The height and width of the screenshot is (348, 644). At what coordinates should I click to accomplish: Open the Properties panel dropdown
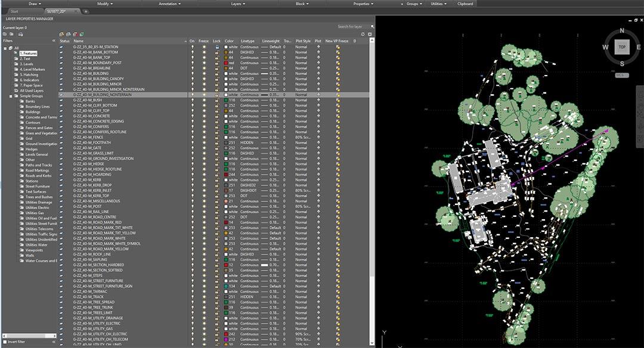(x=364, y=4)
